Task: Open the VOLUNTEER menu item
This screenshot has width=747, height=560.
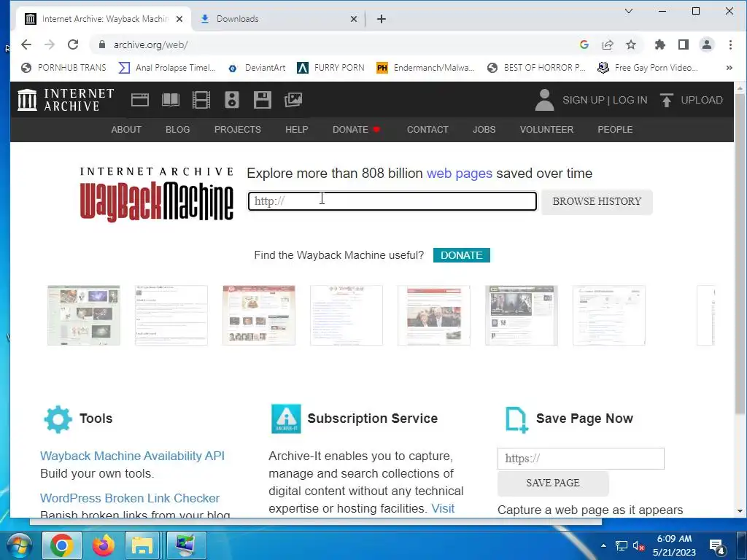Action: 546,130
